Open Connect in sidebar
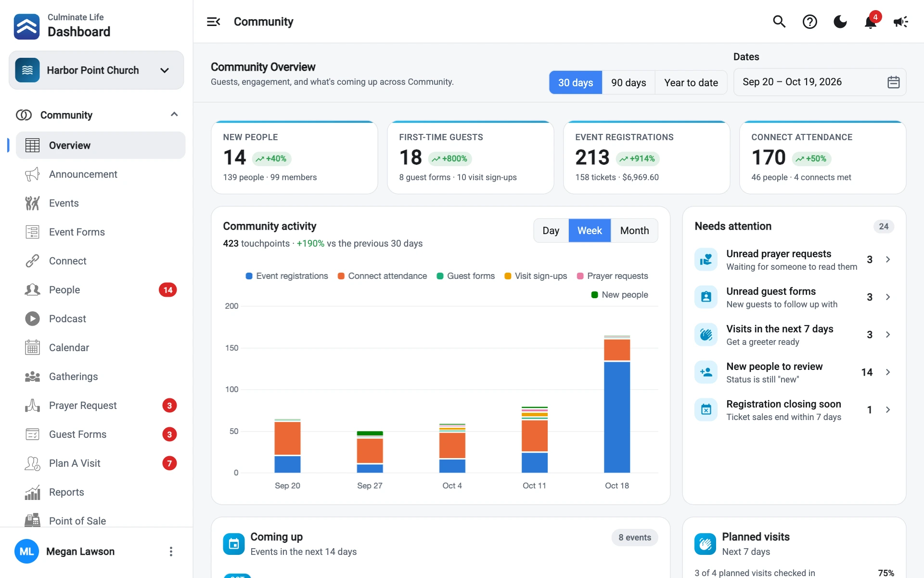 (x=101, y=261)
